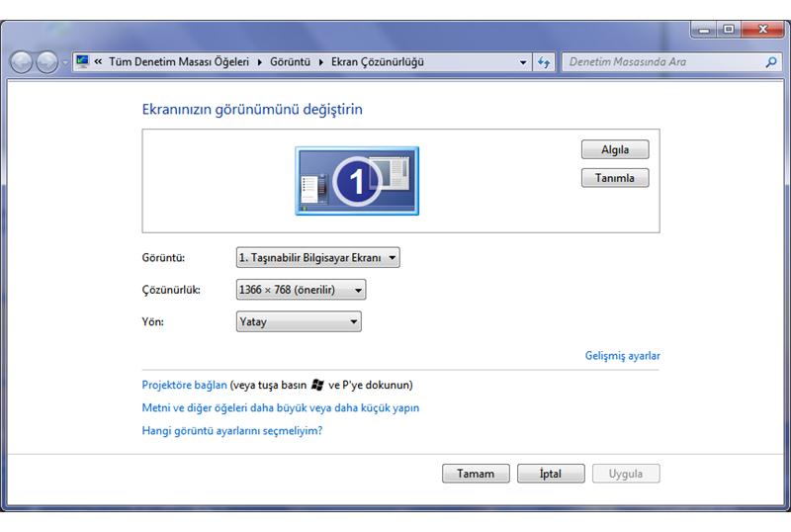Viewport: 791px width, 532px height.
Task: Open the recent pages dropdown next to forward
Action: (65, 62)
